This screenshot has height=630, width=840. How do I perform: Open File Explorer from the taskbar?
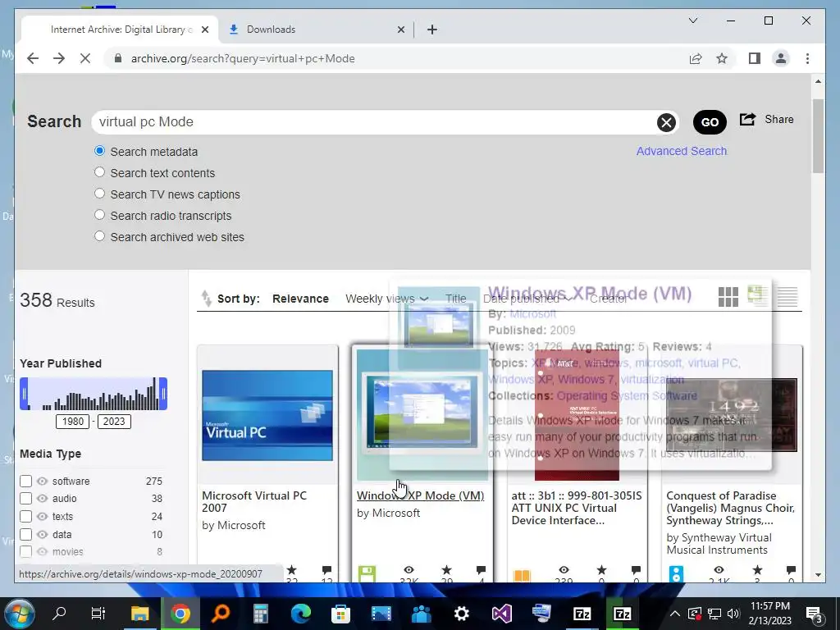point(139,614)
